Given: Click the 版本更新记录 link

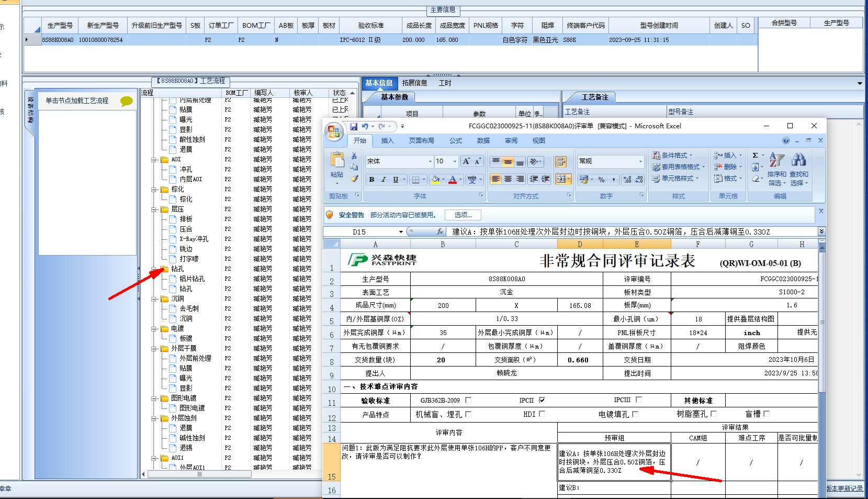Looking at the screenshot, I should click(845, 488).
